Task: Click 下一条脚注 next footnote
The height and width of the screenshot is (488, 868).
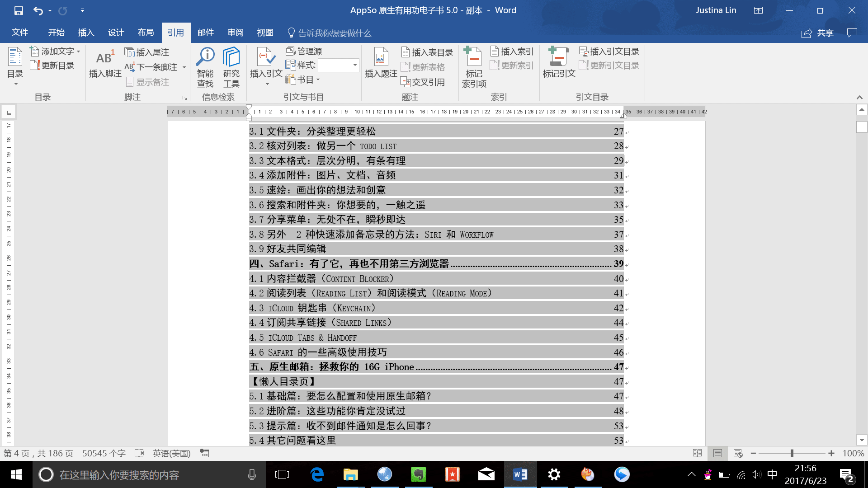Action: pyautogui.click(x=151, y=67)
